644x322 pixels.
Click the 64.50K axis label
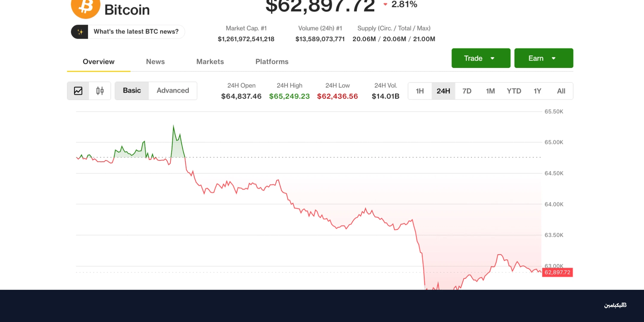point(554,173)
